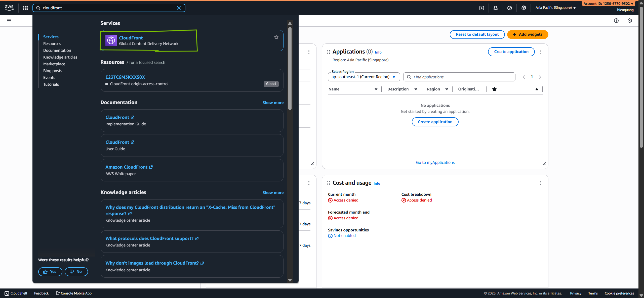The image size is (644, 298).
Task: Open Asia Pacific (Singapore) region selector
Action: coord(555,8)
